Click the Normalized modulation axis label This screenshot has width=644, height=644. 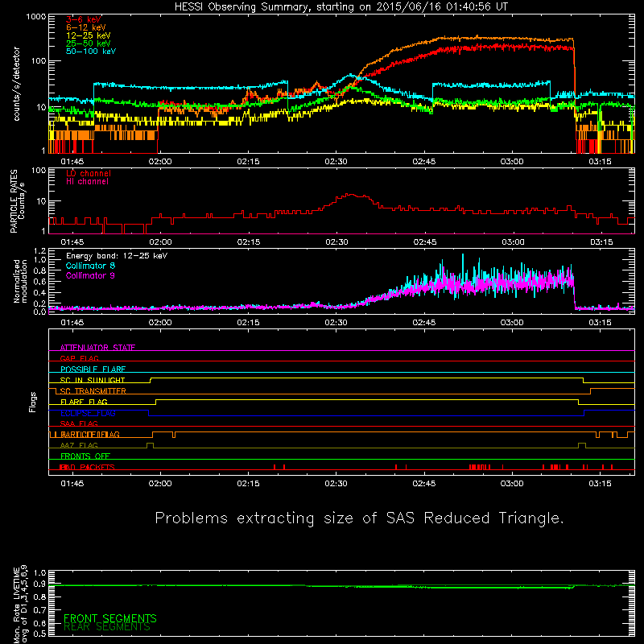(x=20, y=281)
